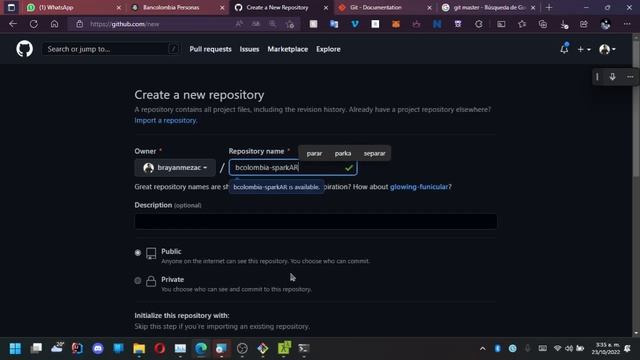Select the Private visibility radio button
This screenshot has height=360, width=640.
pos(138,281)
